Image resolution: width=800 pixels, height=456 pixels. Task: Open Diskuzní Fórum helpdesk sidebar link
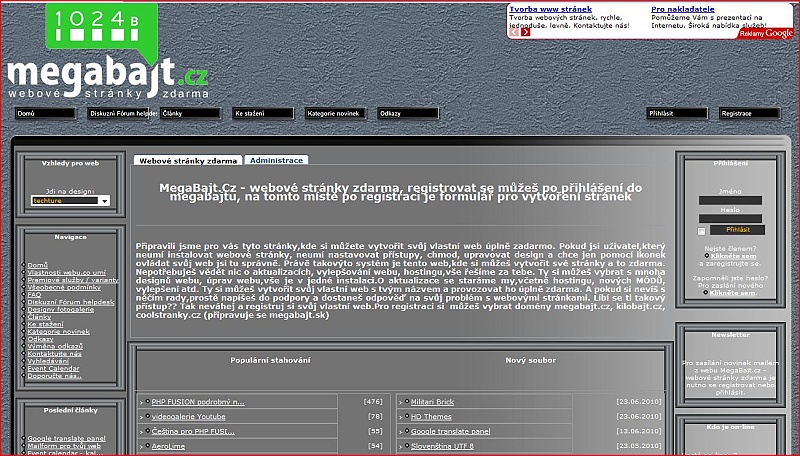tap(71, 302)
